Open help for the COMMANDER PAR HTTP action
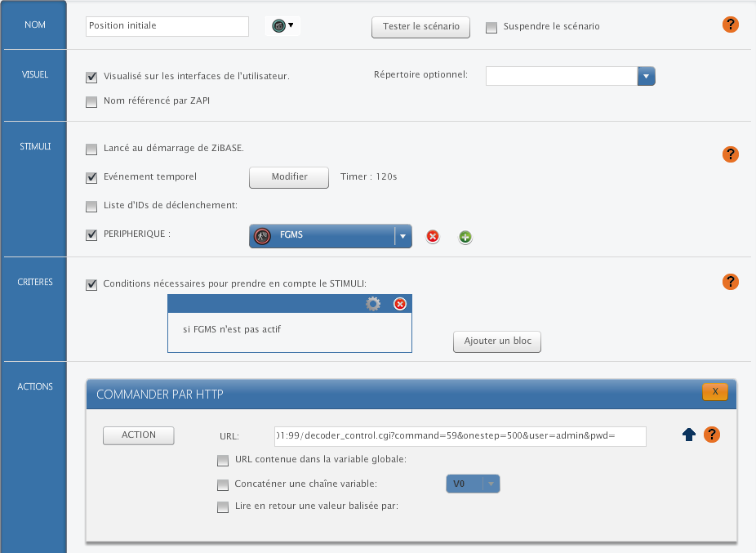This screenshot has width=756, height=553. (712, 435)
